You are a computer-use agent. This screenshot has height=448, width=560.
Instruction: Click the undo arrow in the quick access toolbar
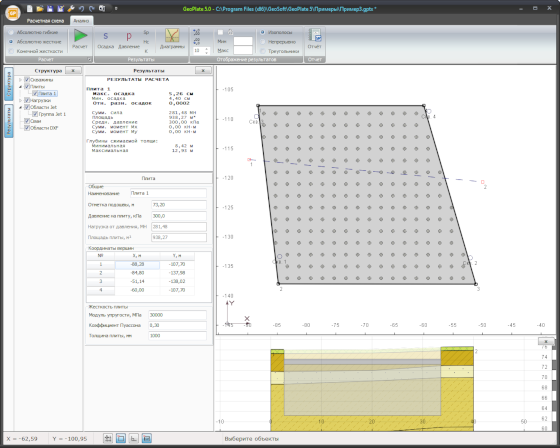pyautogui.click(x=81, y=9)
